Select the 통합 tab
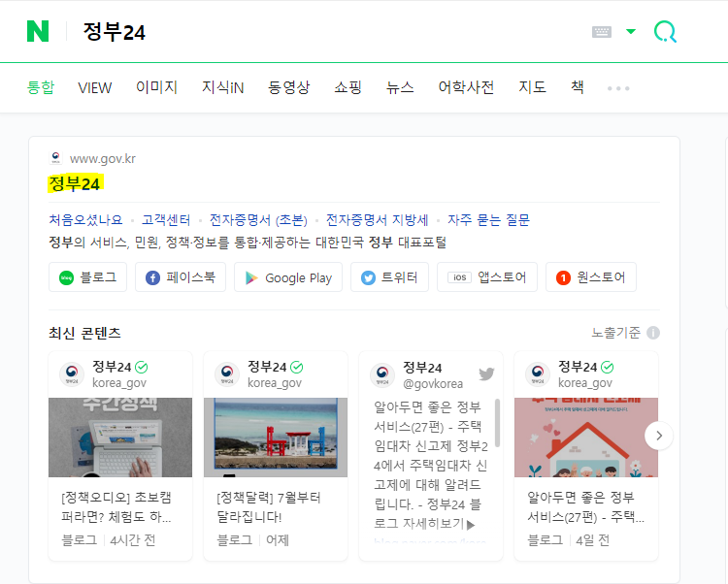 coord(41,87)
